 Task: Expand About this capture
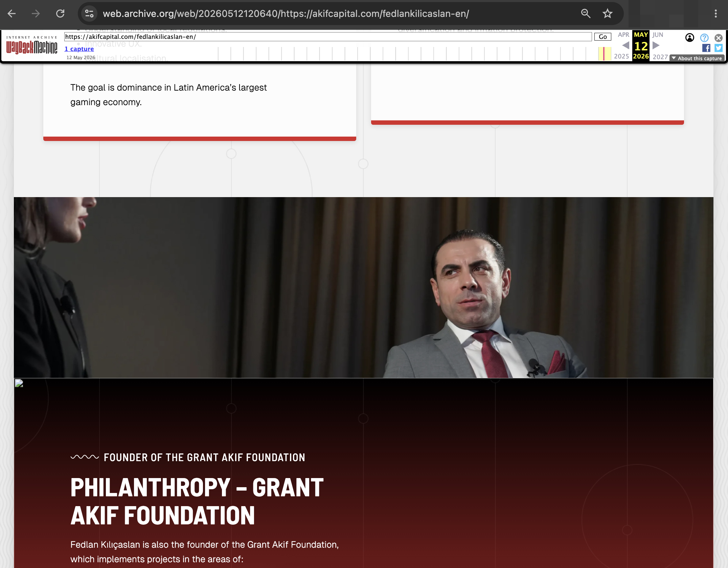coord(697,58)
